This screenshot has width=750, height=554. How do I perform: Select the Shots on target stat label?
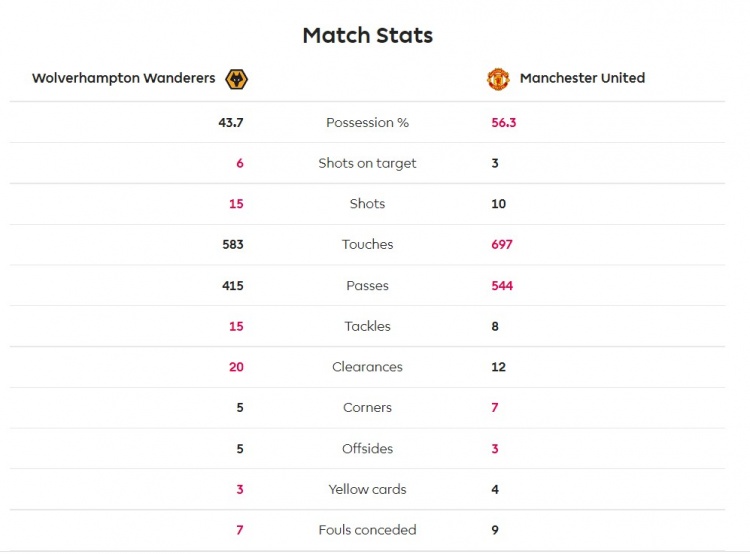[x=367, y=163]
